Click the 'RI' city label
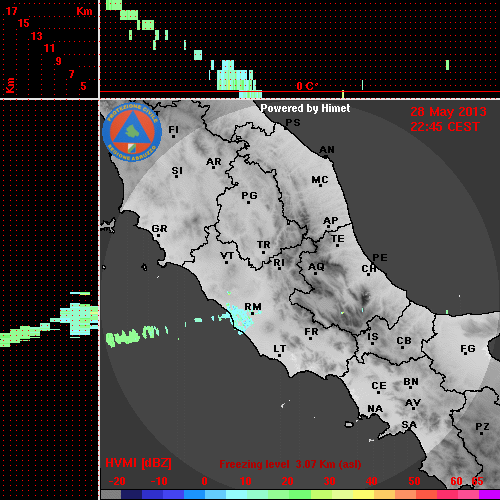The image size is (500, 500). point(279,263)
